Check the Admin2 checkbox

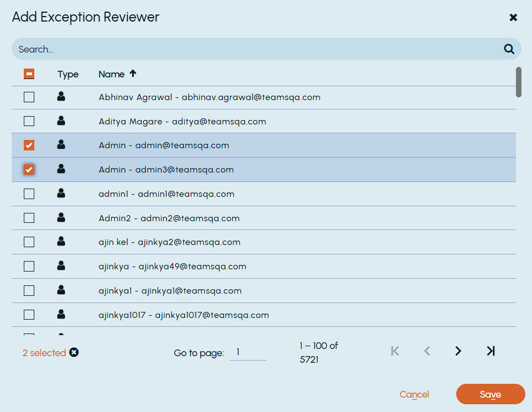[x=29, y=218]
